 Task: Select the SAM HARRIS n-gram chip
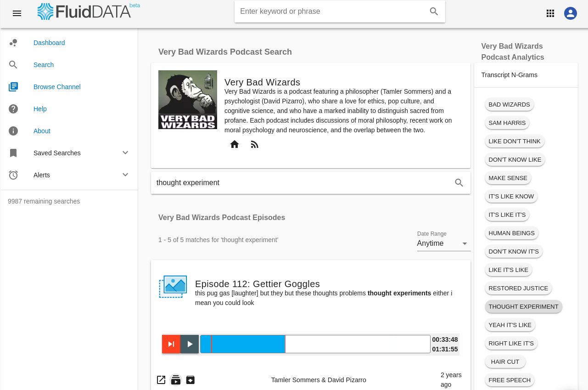coord(507,123)
